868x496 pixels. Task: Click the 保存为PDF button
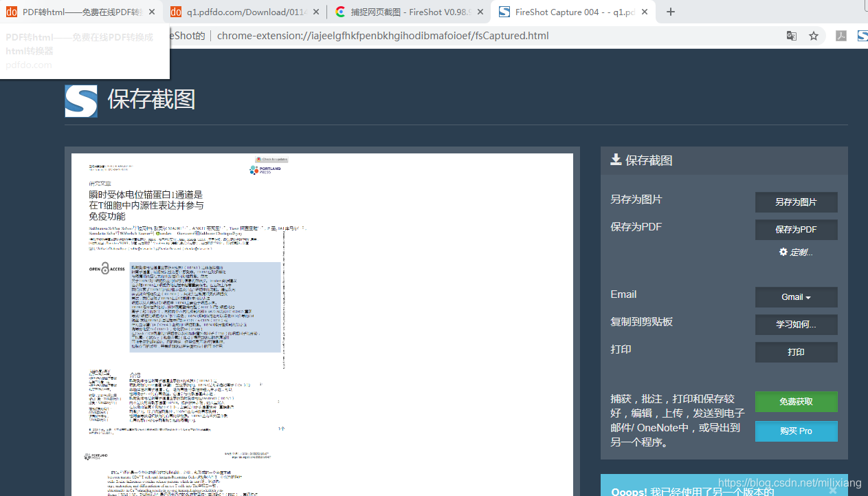pos(796,230)
